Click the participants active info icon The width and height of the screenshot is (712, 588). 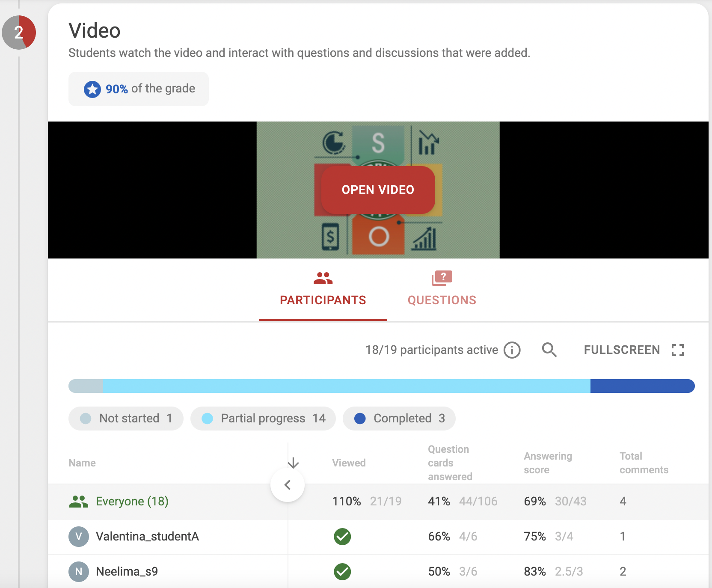[512, 350]
